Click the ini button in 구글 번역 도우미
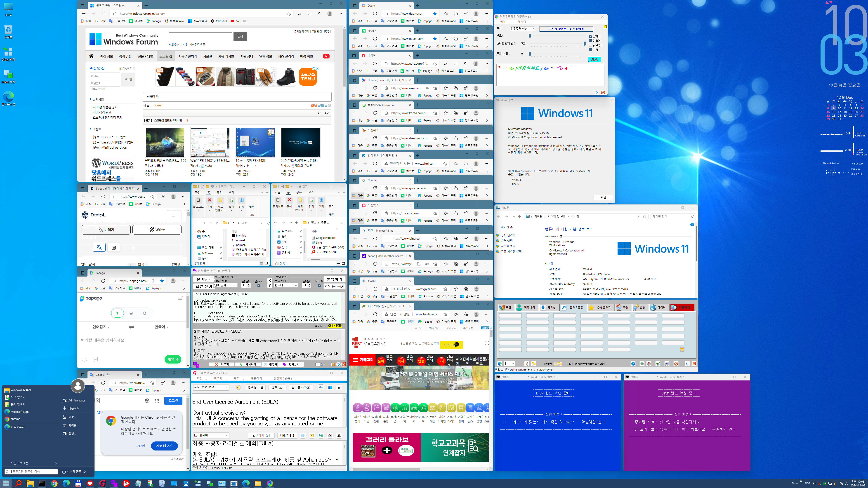Screen dimensions: 868x488 tap(339, 387)
